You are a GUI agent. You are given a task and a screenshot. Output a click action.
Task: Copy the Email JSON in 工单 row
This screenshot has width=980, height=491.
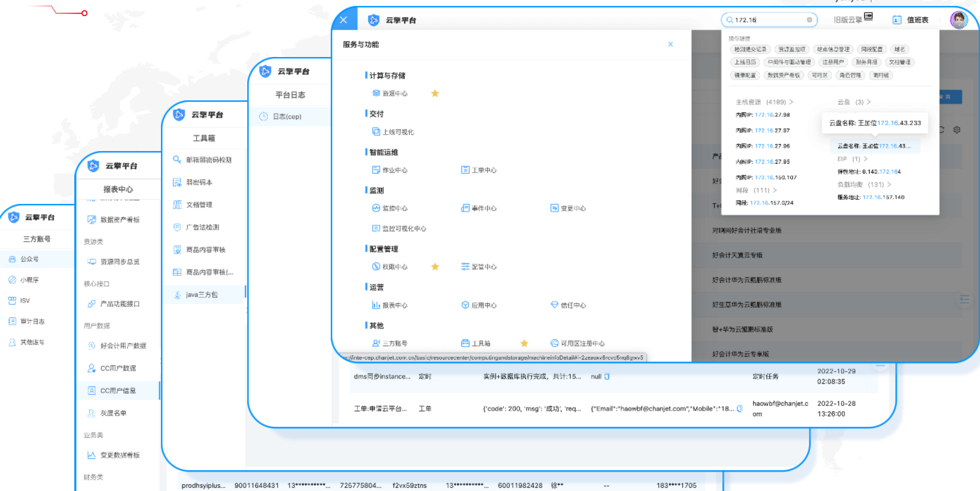pyautogui.click(x=739, y=409)
